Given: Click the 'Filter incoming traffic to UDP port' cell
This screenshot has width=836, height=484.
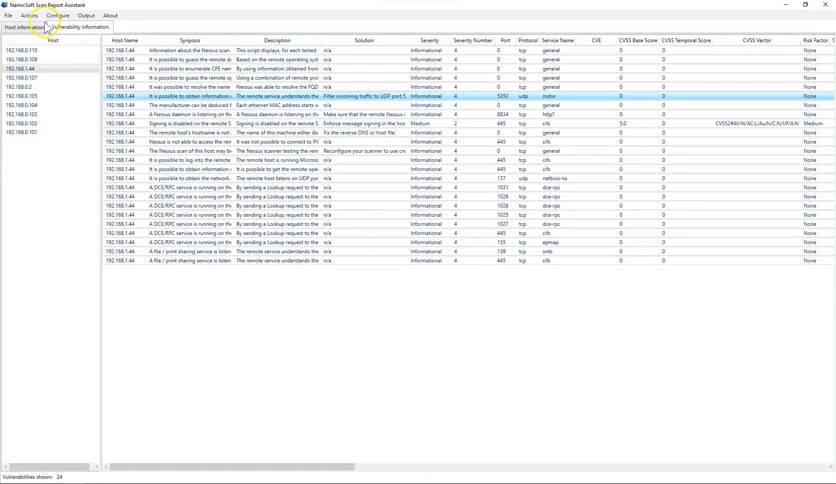Looking at the screenshot, I should pyautogui.click(x=364, y=96).
